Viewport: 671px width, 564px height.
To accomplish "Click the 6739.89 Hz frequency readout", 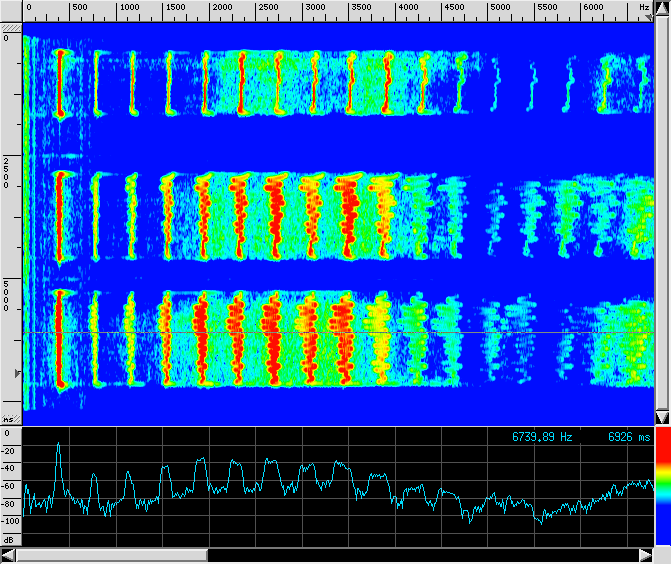I will (542, 437).
